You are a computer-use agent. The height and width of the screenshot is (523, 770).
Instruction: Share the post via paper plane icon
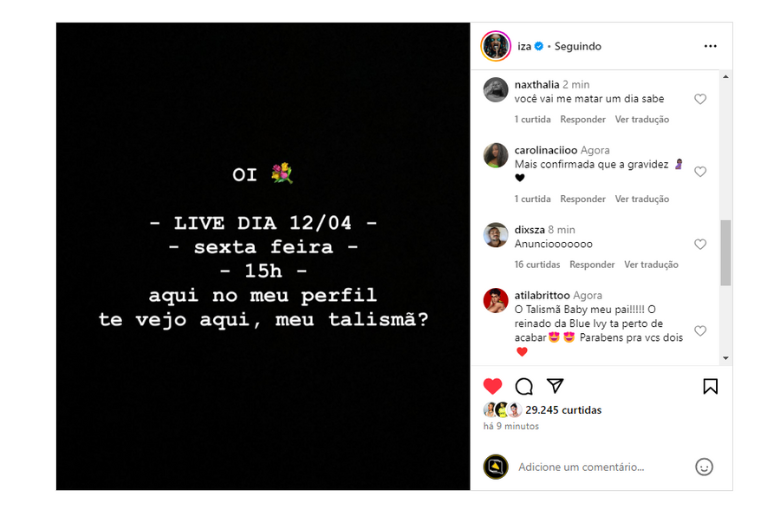coord(555,386)
